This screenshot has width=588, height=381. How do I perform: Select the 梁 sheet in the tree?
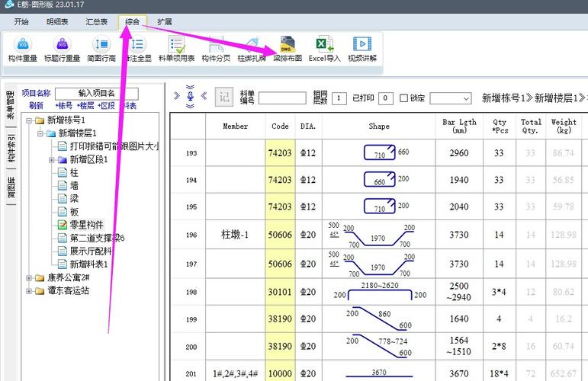69,199
